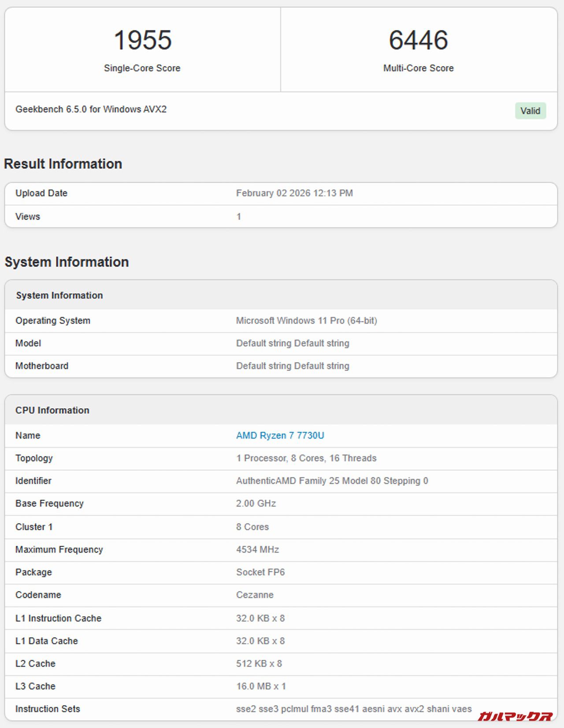Click the 6446 multi-core score number
Viewport: 564px width, 728px height.
pos(418,40)
